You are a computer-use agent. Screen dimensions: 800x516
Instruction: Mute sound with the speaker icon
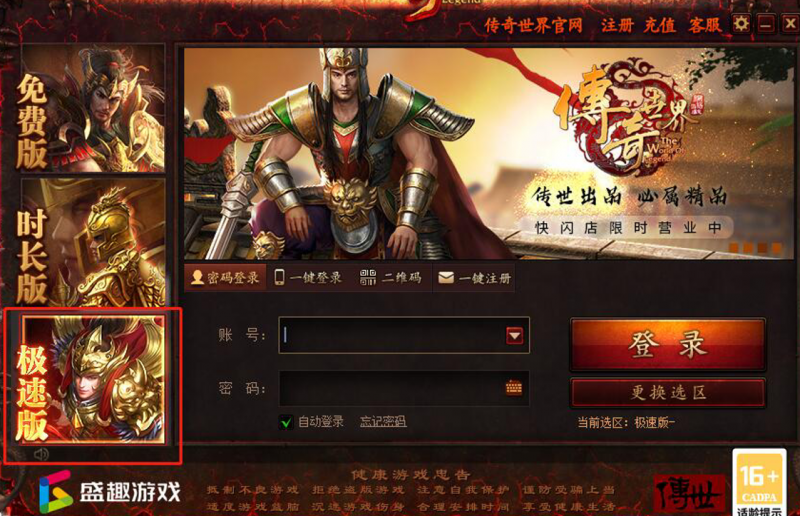(x=41, y=454)
